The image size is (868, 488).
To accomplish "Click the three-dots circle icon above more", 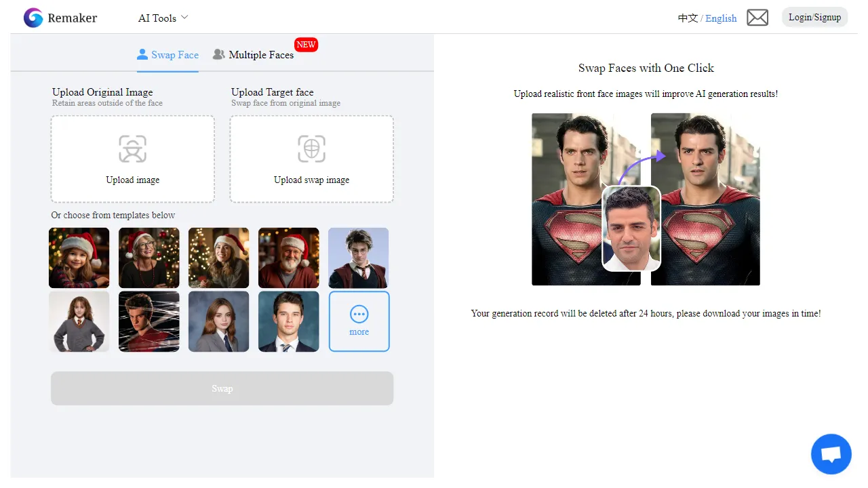I will tap(359, 314).
